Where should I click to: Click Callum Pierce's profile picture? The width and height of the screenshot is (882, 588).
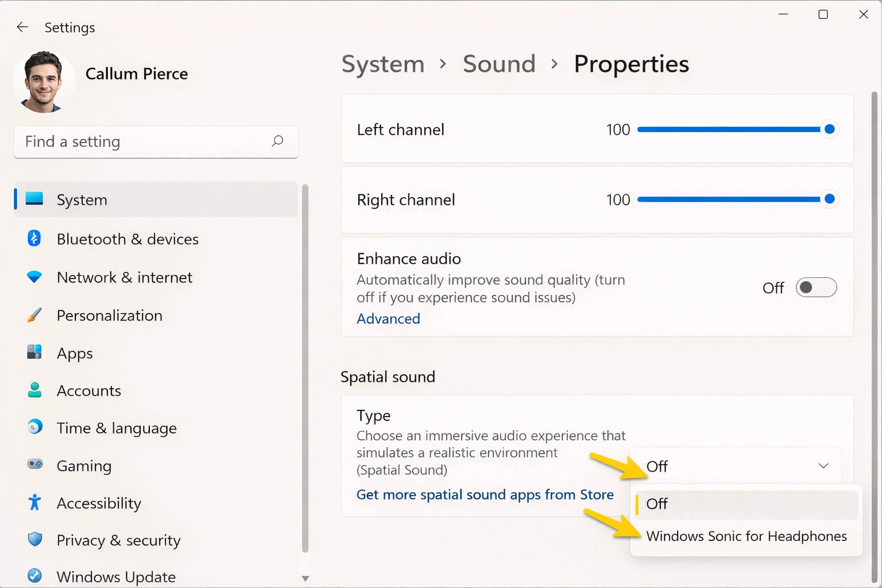pos(44,82)
